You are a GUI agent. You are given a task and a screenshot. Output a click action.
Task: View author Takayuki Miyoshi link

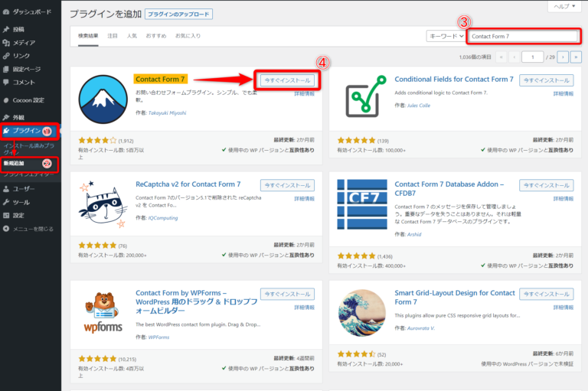167,112
